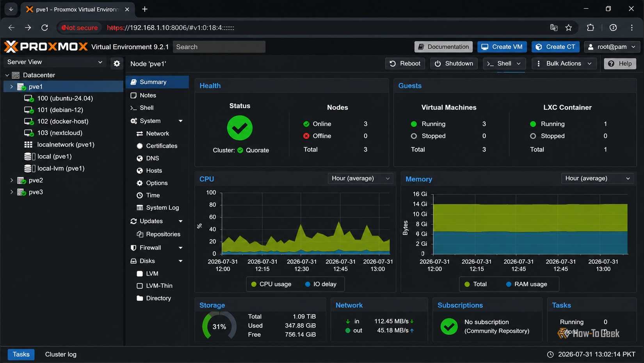Select VM 102 (docker-host) in tree
The height and width of the screenshot is (363, 644).
click(56, 121)
